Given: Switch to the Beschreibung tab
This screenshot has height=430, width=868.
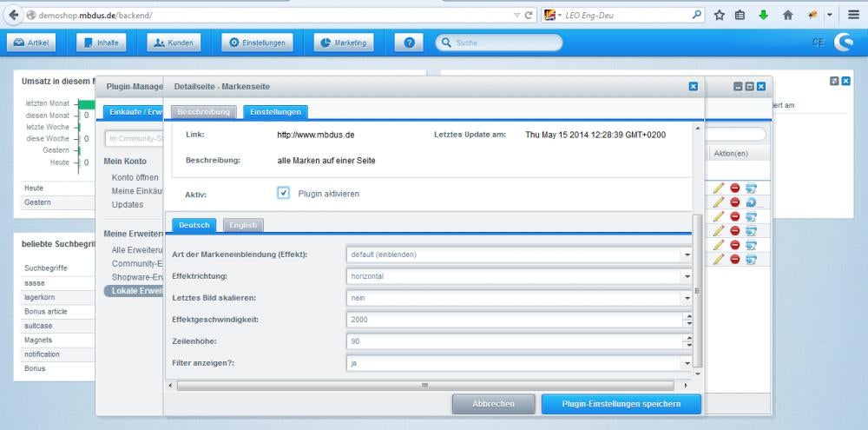Looking at the screenshot, I should click(204, 112).
